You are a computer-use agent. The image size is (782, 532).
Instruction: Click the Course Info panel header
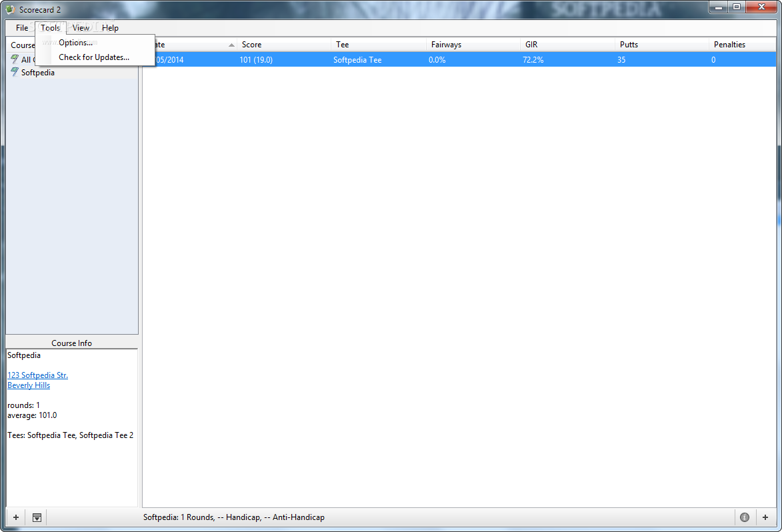(71, 343)
